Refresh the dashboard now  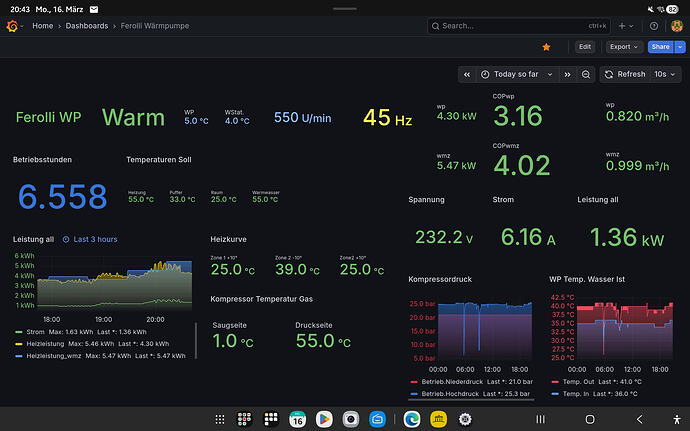point(625,74)
